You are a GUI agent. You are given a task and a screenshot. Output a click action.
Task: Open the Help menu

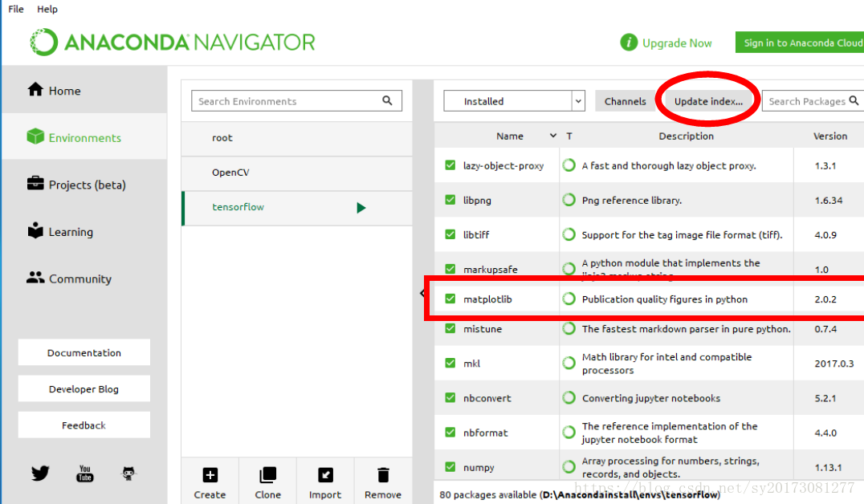(x=47, y=9)
